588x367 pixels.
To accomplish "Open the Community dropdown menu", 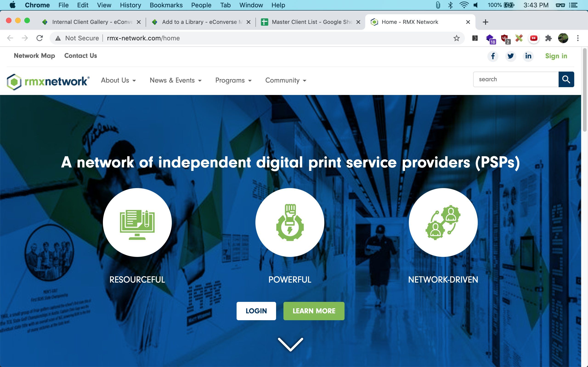I will [x=286, y=80].
